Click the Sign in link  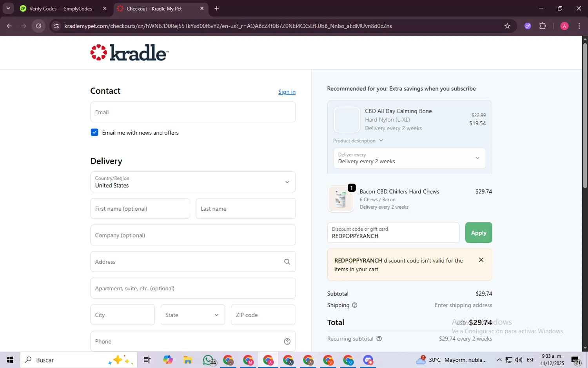coord(287,92)
